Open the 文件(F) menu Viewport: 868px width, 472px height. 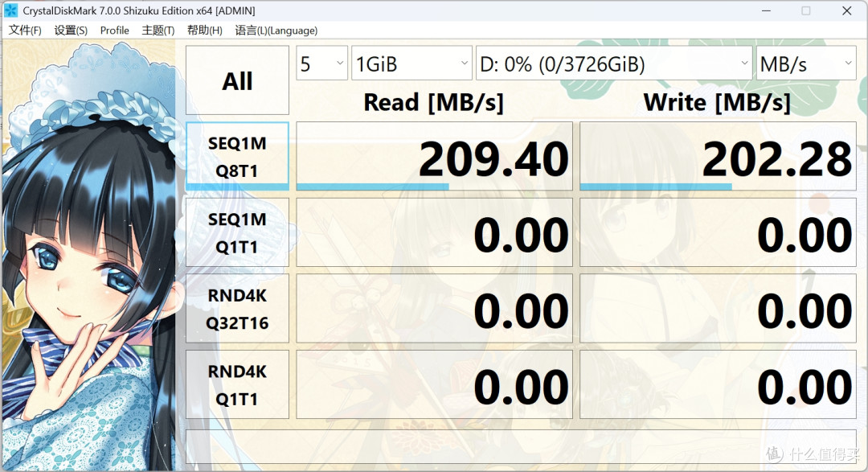click(x=25, y=31)
